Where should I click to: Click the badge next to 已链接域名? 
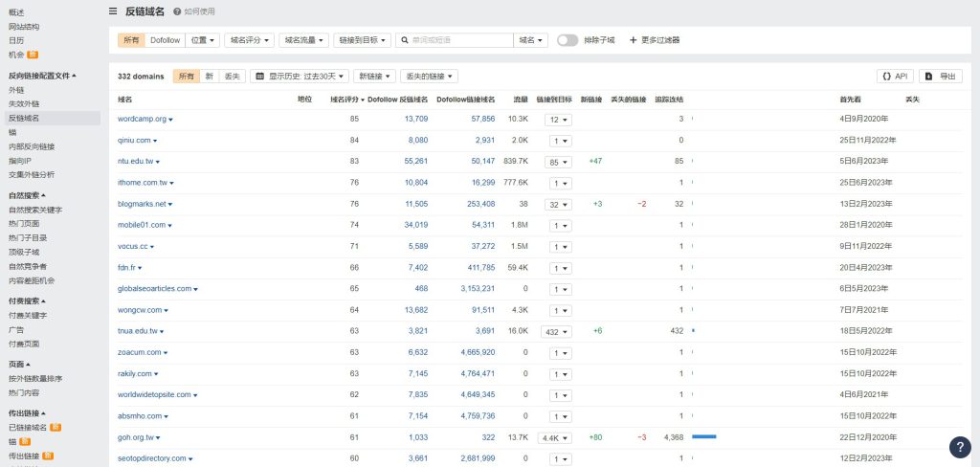(56, 428)
